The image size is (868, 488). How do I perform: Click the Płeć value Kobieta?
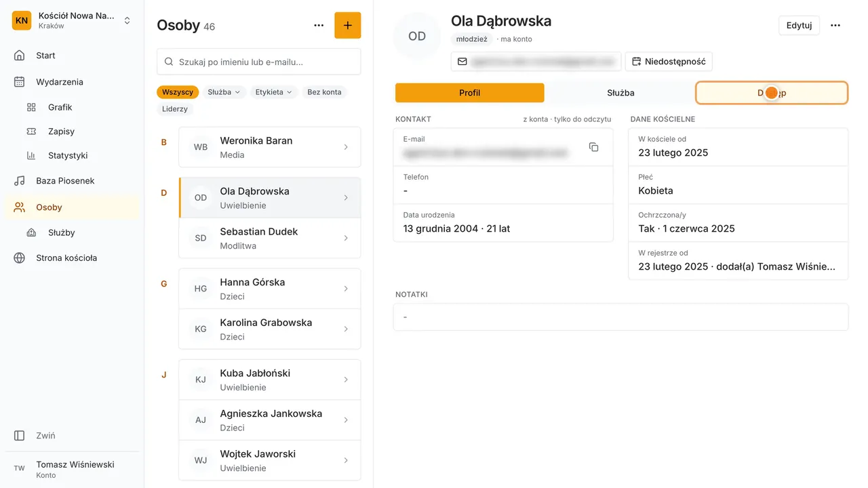click(656, 190)
